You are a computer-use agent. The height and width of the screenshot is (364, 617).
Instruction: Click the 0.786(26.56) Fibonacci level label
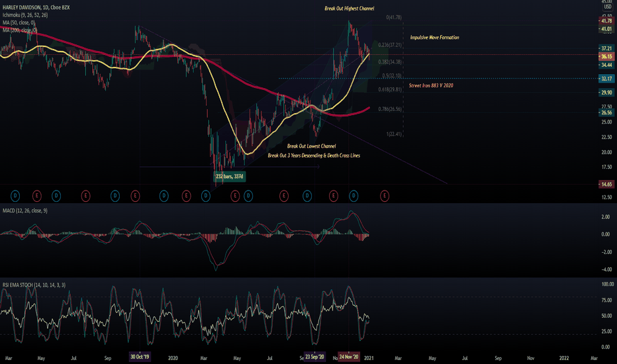point(390,109)
